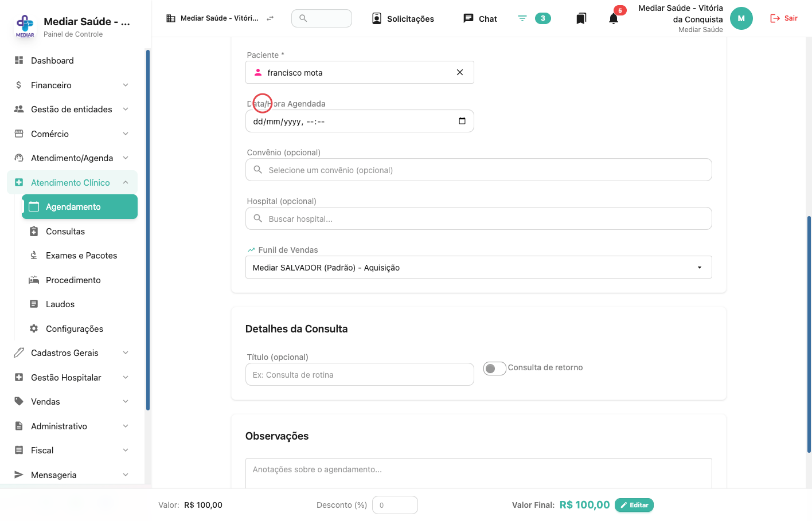This screenshot has width=812, height=521.
Task: Click the Convênio search field
Action: pyautogui.click(x=479, y=170)
